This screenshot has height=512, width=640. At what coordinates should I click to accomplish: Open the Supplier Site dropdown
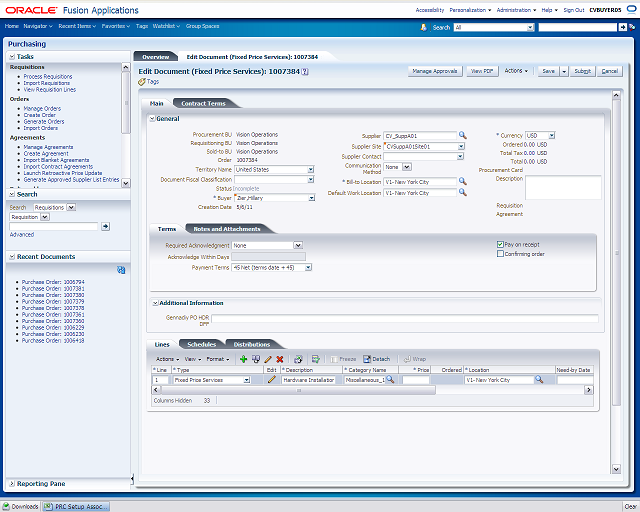pos(461,146)
